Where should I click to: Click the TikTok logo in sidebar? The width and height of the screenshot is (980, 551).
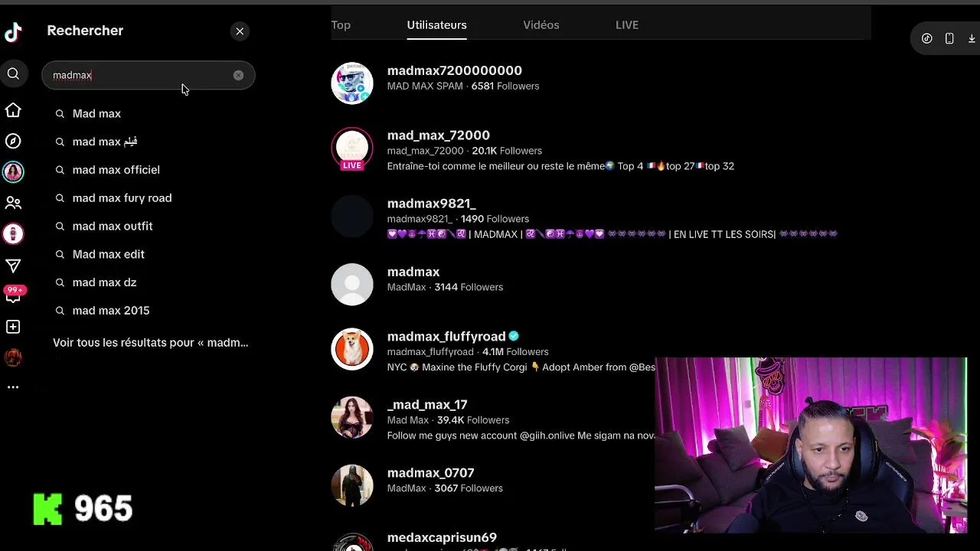click(13, 31)
